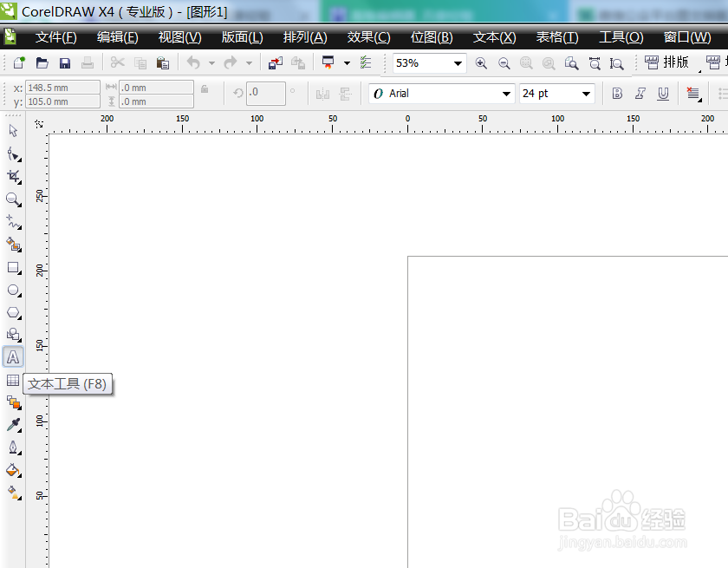Select the Basic Shapes tool
728x568 pixels.
click(x=14, y=335)
